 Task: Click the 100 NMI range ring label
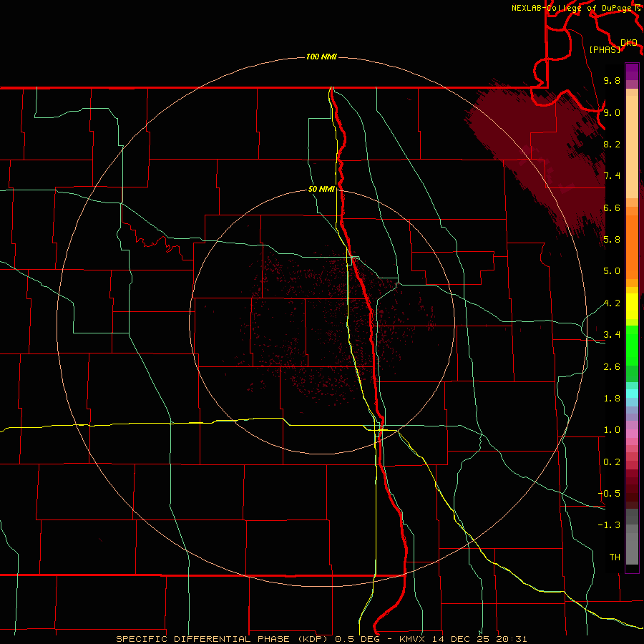321,57
